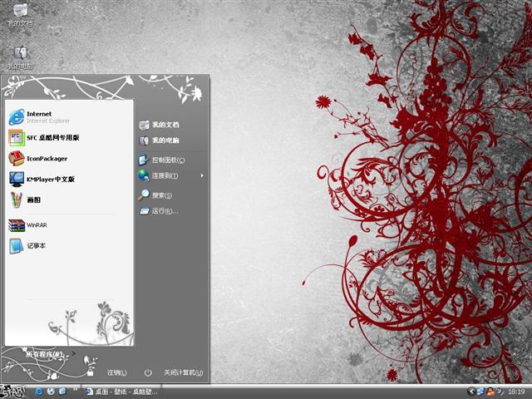Open Internet Explorer from the Start menu
The height and width of the screenshot is (399, 532).
[x=38, y=117]
